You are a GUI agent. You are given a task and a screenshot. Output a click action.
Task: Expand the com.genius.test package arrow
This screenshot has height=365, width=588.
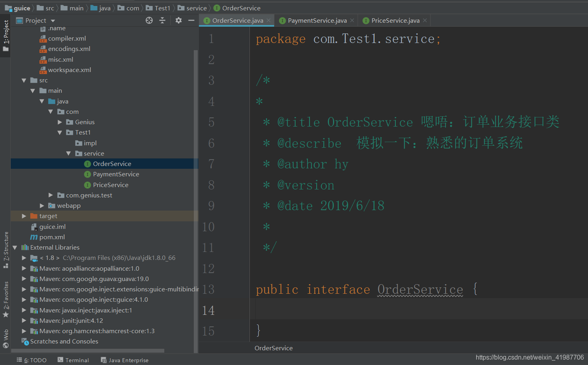[51, 195]
